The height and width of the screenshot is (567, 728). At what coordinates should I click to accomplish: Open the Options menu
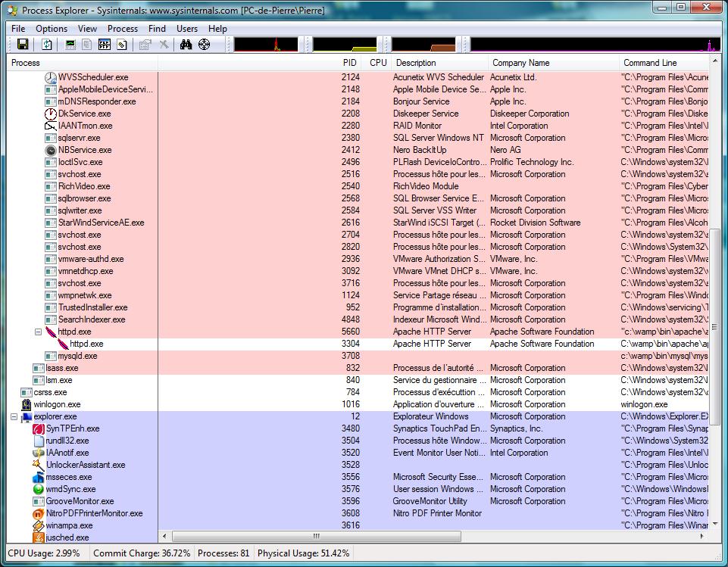click(x=52, y=29)
